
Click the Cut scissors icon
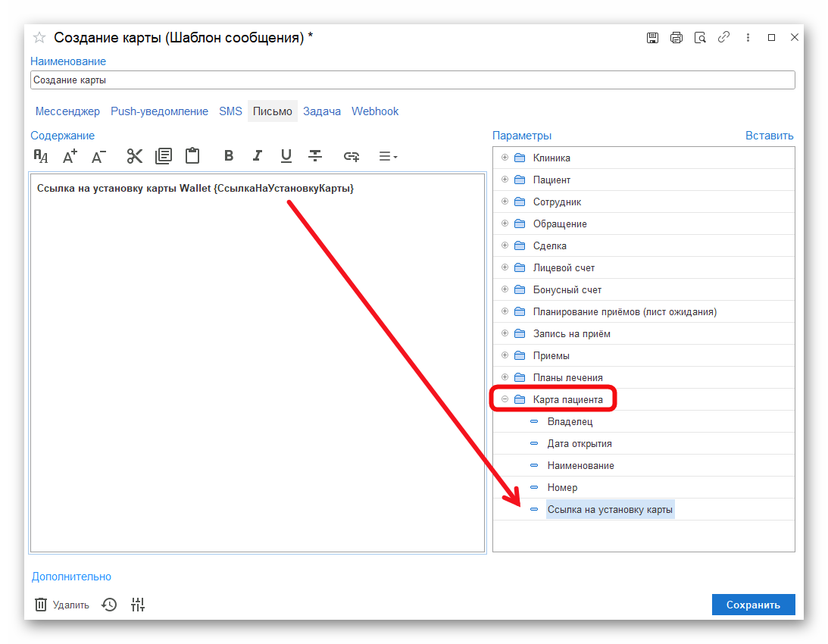[135, 156]
